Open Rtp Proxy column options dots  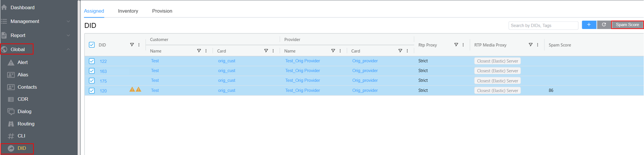[x=463, y=45]
